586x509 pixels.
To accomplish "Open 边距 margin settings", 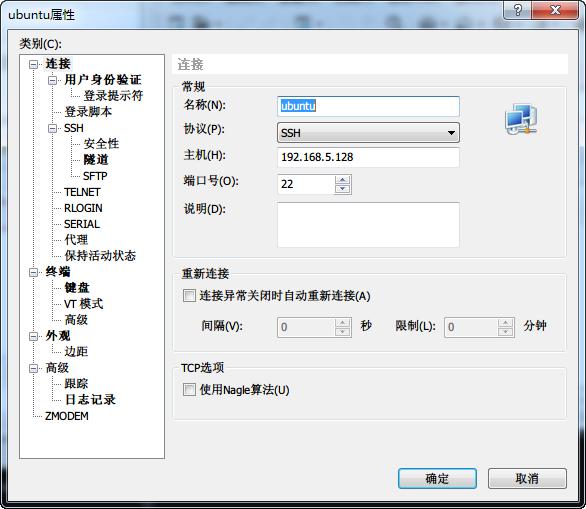I will pos(76,352).
